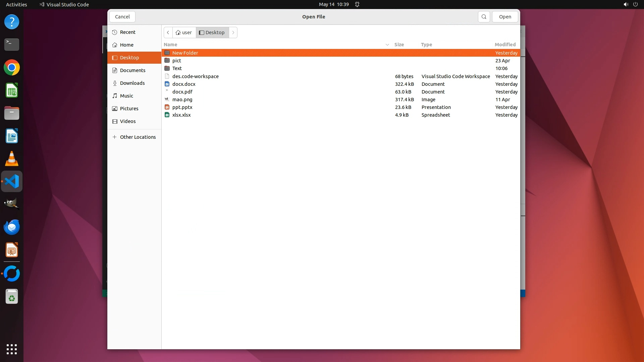644x362 pixels.
Task: Go to Downloads in the sidebar
Action: (x=132, y=83)
